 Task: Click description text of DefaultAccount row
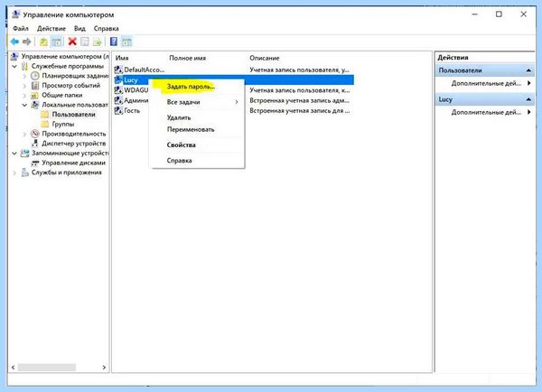pos(299,70)
